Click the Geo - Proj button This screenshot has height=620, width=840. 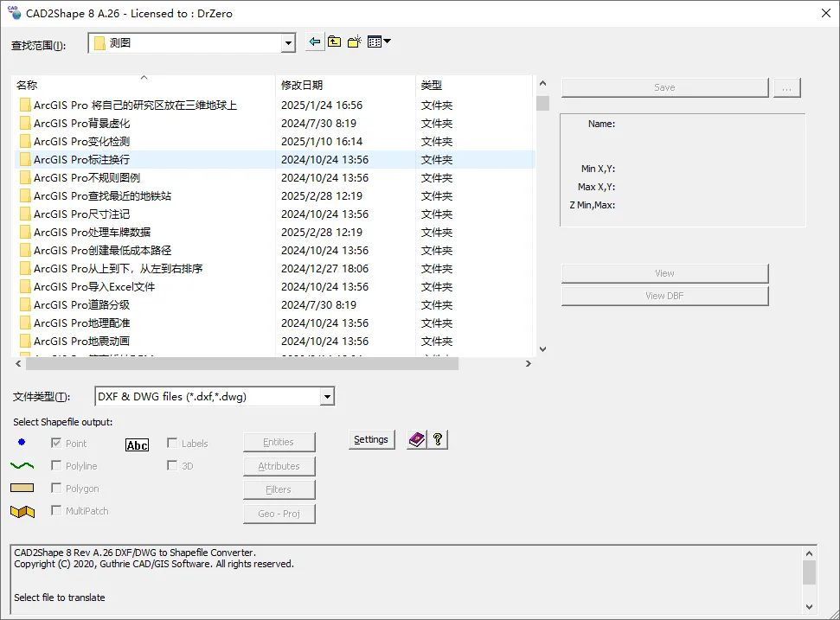[x=279, y=514]
